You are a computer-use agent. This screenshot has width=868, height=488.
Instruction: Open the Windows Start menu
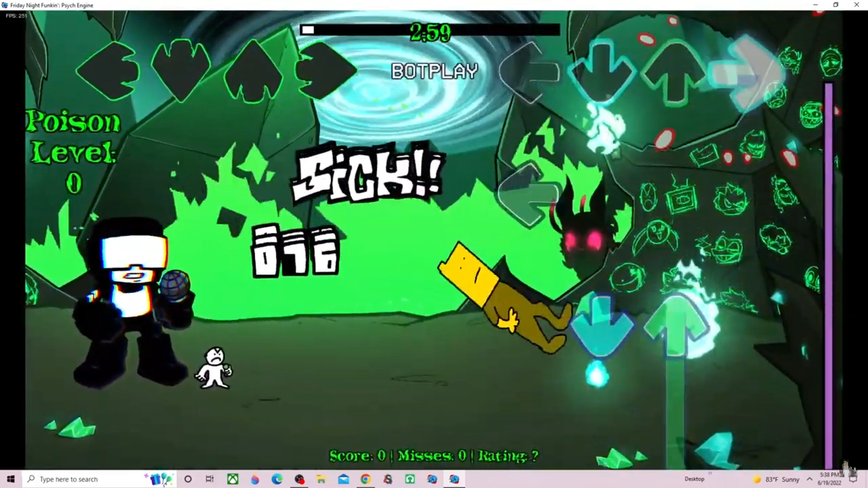pos(11,479)
